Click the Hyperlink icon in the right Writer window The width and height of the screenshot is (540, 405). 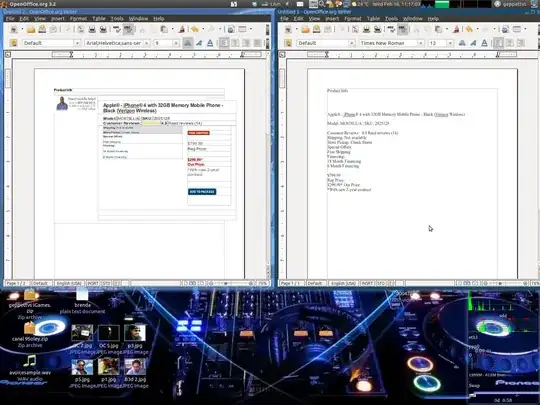[505, 29]
